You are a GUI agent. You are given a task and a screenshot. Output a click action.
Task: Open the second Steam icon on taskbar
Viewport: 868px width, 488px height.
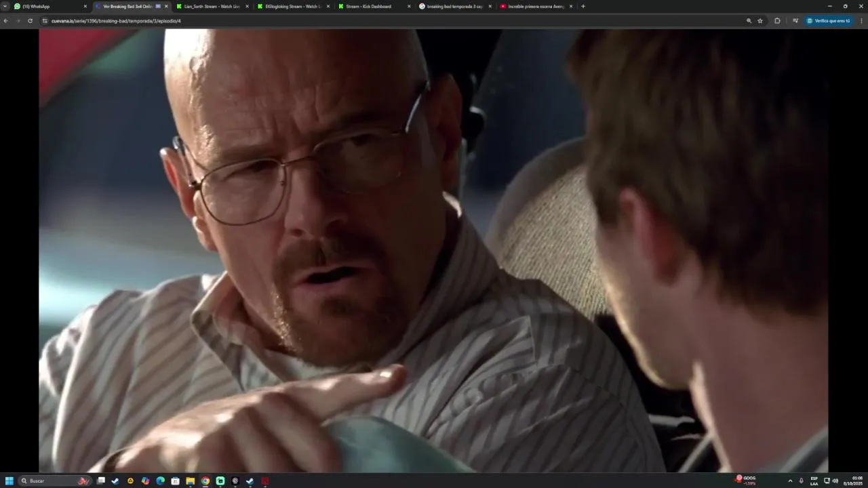coord(250,481)
